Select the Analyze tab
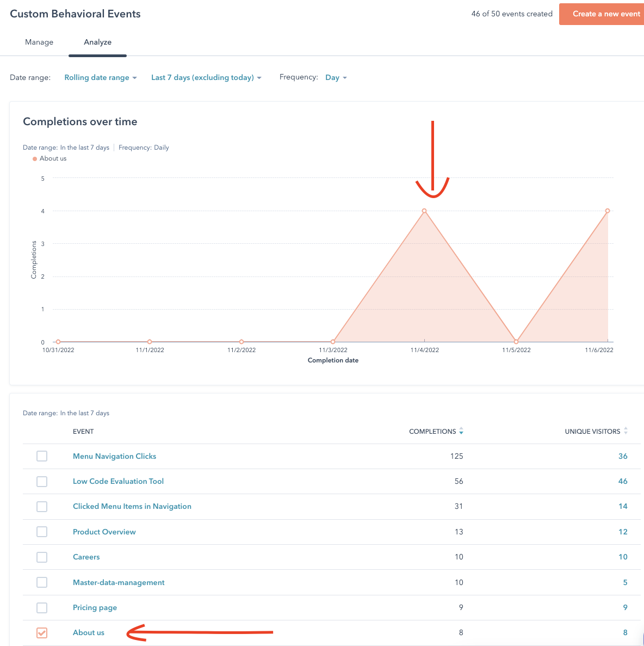Image resolution: width=644 pixels, height=646 pixels. 97,42
